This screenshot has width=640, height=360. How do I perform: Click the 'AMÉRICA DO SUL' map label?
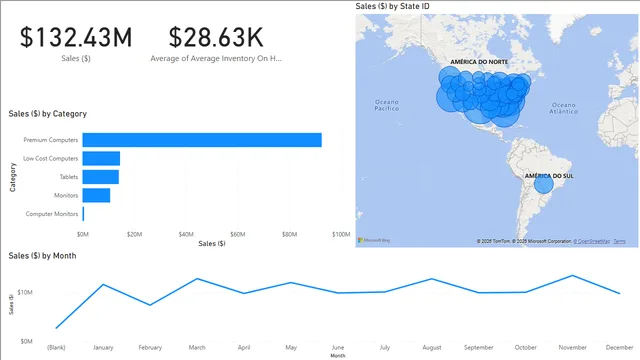coord(549,176)
